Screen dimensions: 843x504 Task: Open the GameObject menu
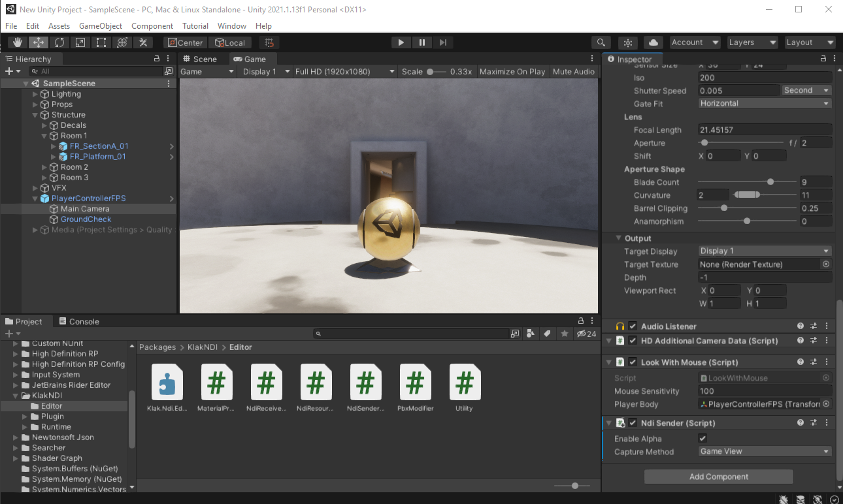pyautogui.click(x=100, y=25)
